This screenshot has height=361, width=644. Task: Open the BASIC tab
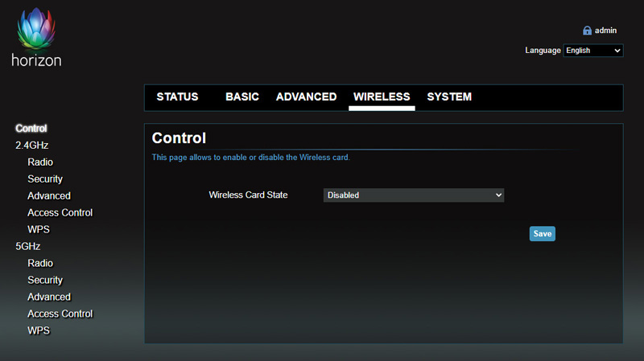coord(242,96)
